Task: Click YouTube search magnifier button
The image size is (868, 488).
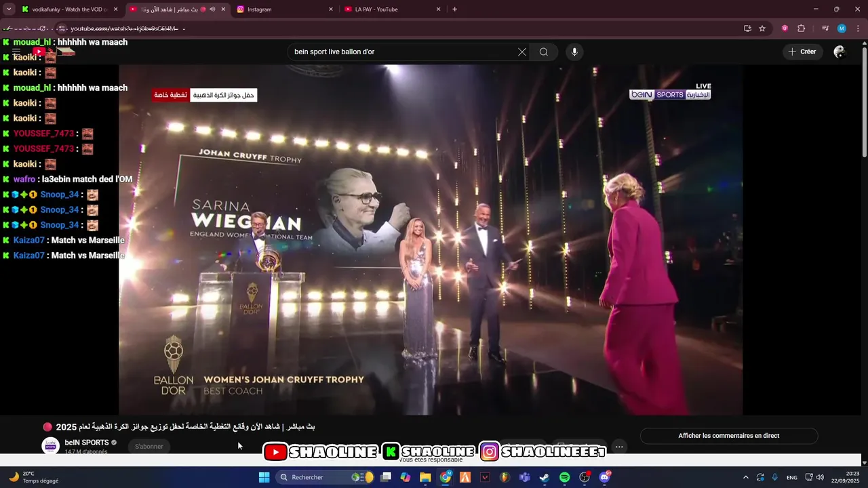Action: [544, 52]
